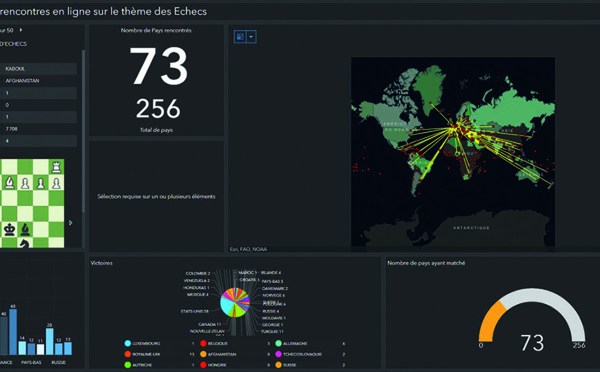This screenshot has height=372, width=600.
Task: Open the Esri, FAO, NOAA map attribution
Action: pyautogui.click(x=248, y=249)
